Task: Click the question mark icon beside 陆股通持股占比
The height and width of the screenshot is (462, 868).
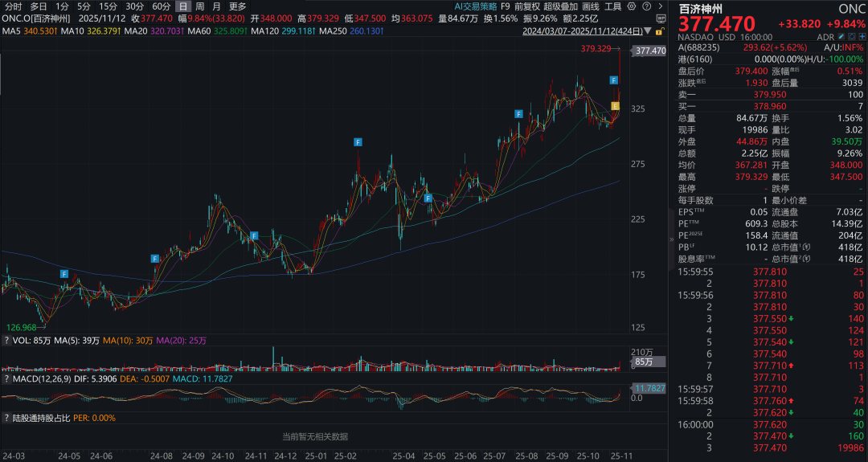Action: pyautogui.click(x=6, y=418)
